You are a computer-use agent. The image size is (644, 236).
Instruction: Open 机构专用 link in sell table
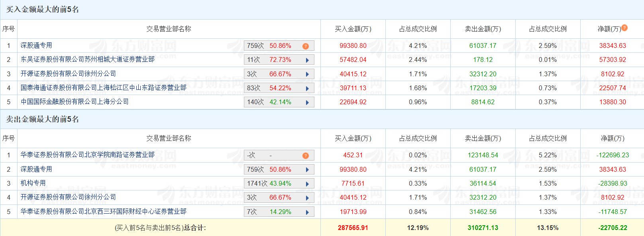pos(33,183)
